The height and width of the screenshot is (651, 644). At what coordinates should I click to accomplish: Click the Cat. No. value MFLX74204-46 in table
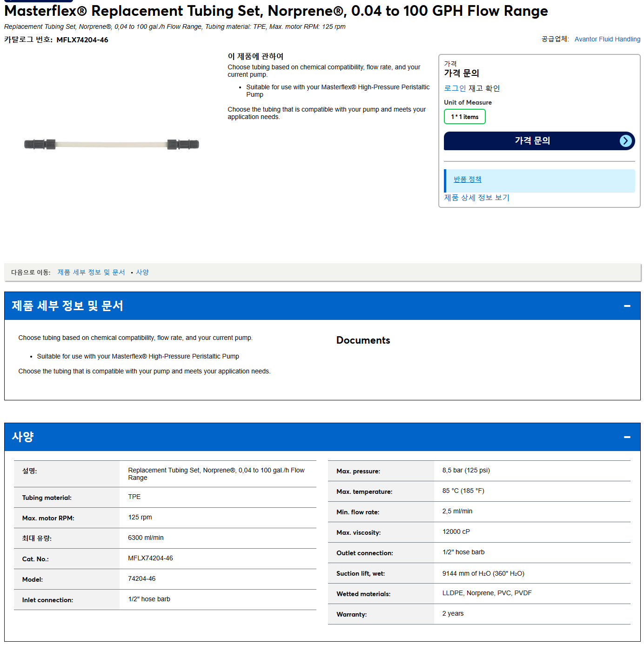[x=150, y=558]
